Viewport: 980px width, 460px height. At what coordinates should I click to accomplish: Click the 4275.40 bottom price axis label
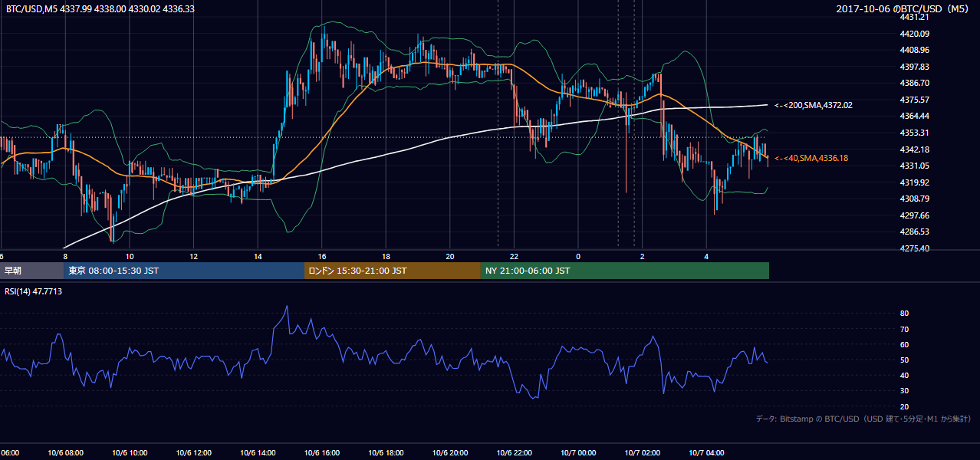pos(915,248)
